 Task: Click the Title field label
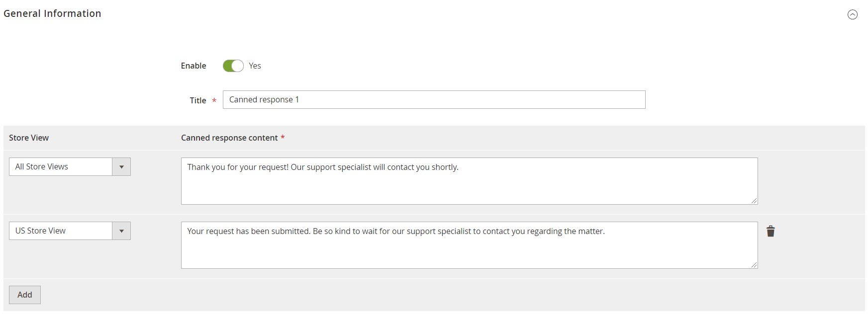point(197,100)
